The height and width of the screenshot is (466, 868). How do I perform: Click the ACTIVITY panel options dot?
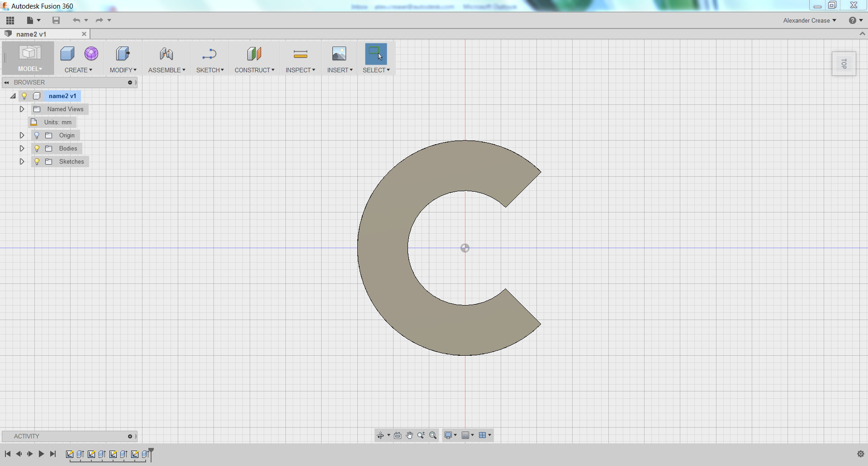click(130, 436)
